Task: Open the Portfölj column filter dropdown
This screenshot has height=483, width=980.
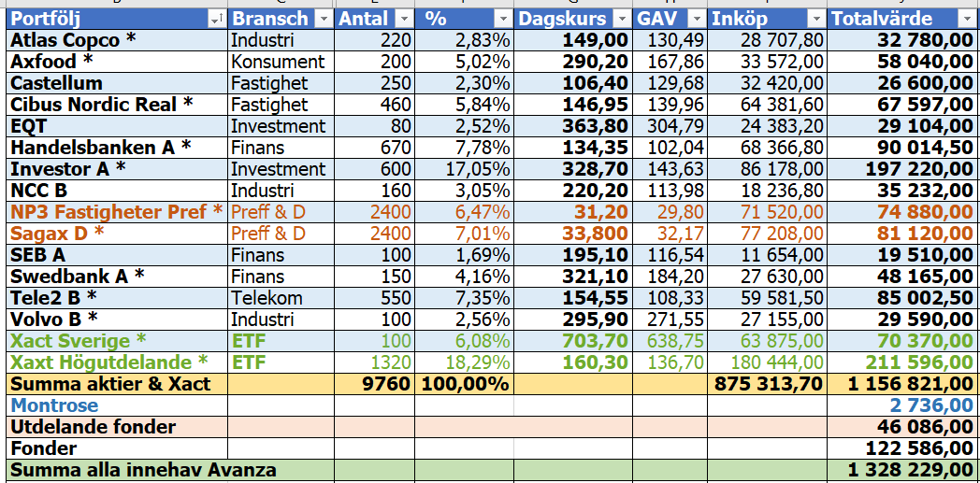Action: click(x=217, y=20)
